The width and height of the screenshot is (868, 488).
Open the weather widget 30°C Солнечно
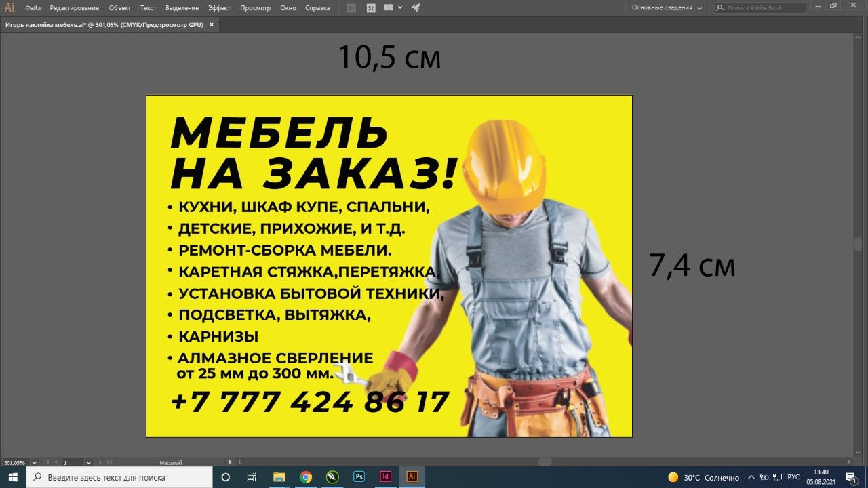pos(703,477)
